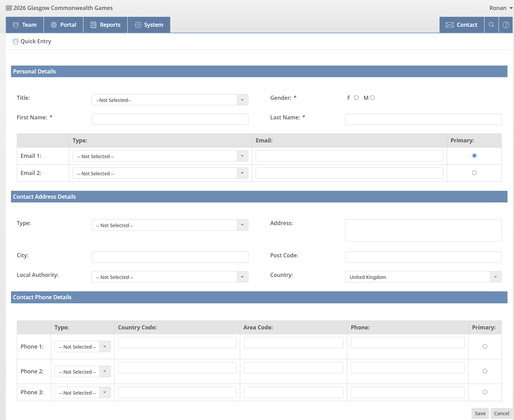Click the help question mark icon
Screen dimensions: 514x420
coord(506,25)
